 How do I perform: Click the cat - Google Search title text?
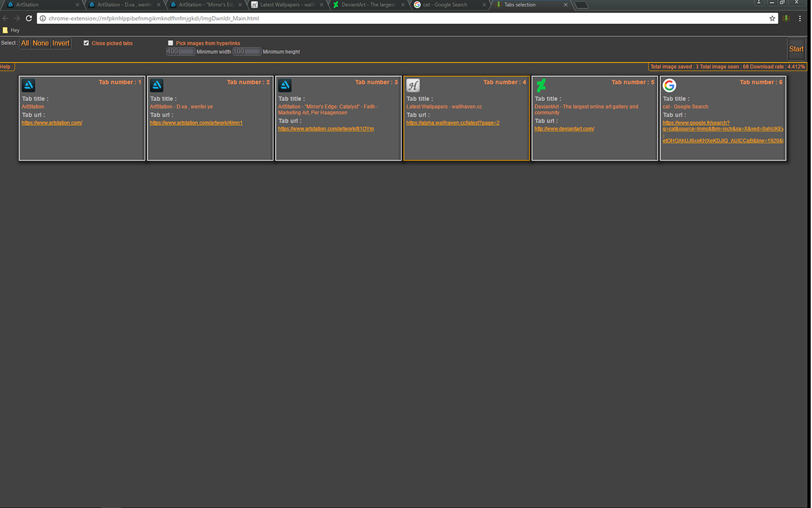pyautogui.click(x=685, y=107)
